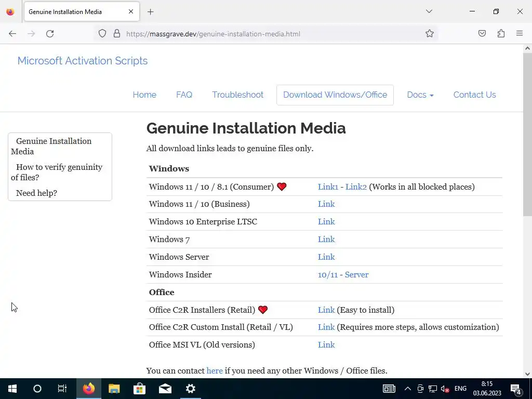Open Link for Office C2R Installers Retail
Viewport: 532px width, 399px height.
pos(326,310)
